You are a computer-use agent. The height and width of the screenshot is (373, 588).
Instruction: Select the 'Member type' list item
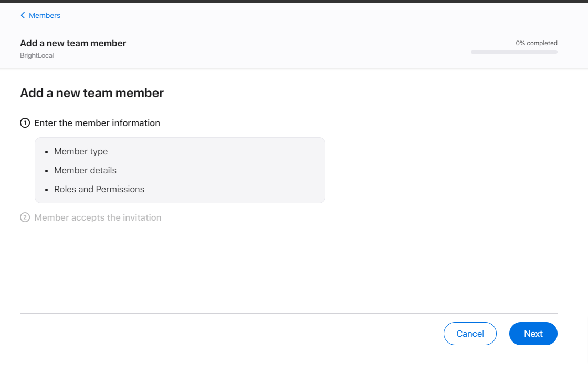(x=81, y=151)
